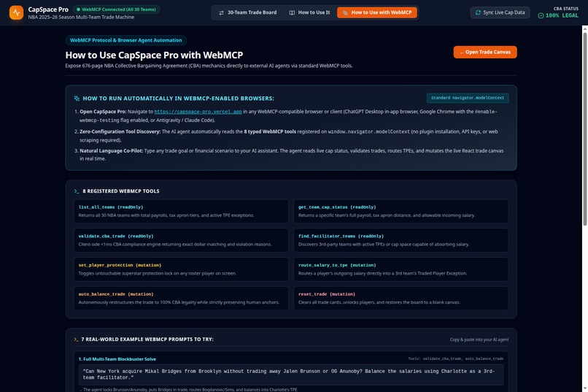Select the validate_cba_trade (readonly) tool card
The height and width of the screenshot is (392, 588).
point(181,240)
